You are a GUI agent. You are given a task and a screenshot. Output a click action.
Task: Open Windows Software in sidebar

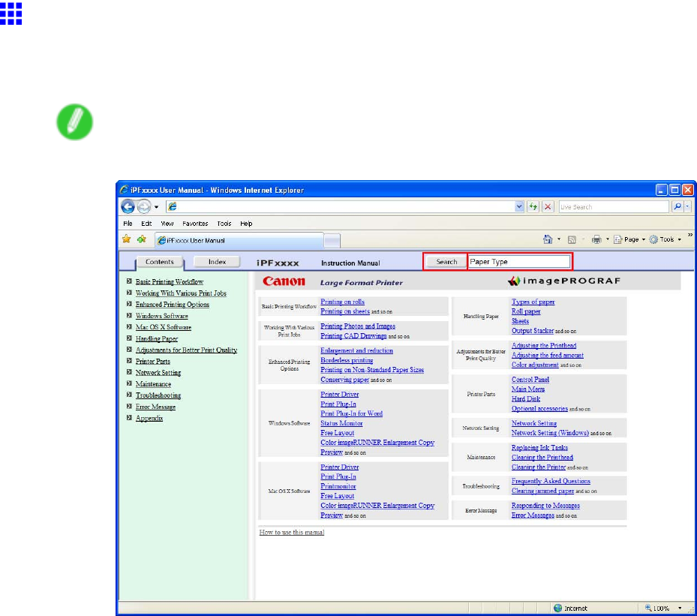162,316
